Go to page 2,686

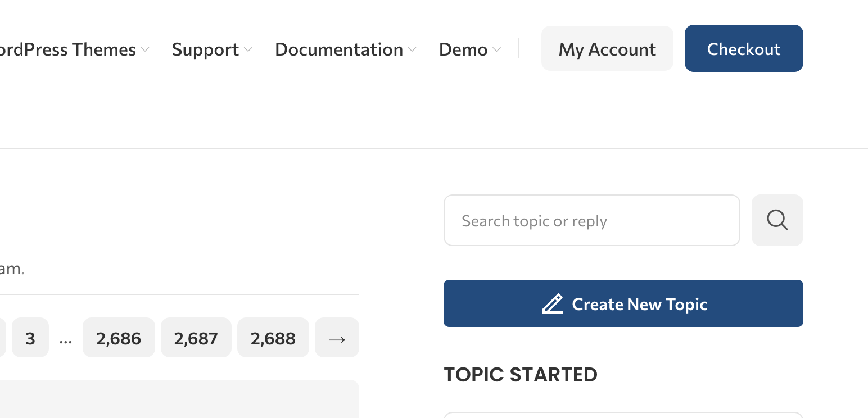coord(119,338)
